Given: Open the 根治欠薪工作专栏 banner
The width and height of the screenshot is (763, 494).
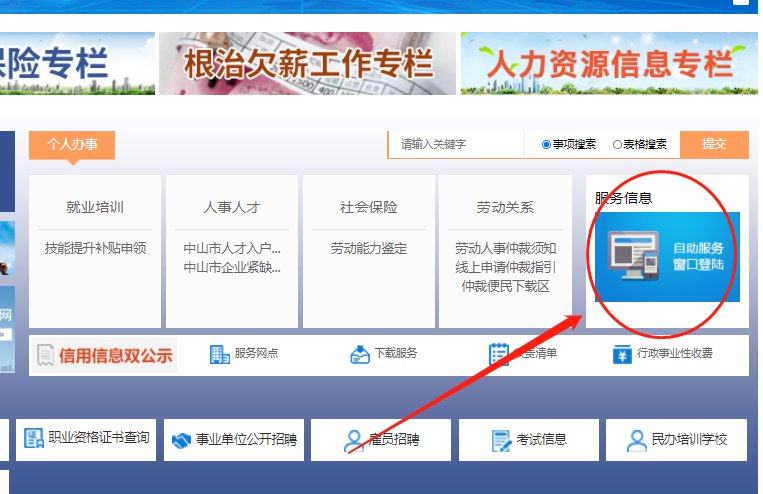Looking at the screenshot, I should coord(307,63).
